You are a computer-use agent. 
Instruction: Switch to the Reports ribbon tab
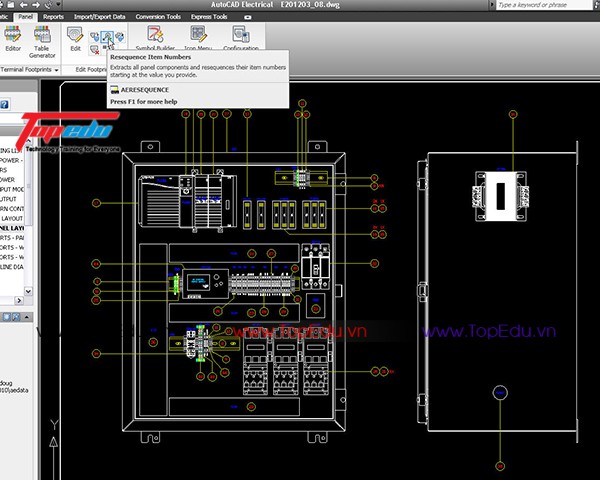(x=53, y=17)
